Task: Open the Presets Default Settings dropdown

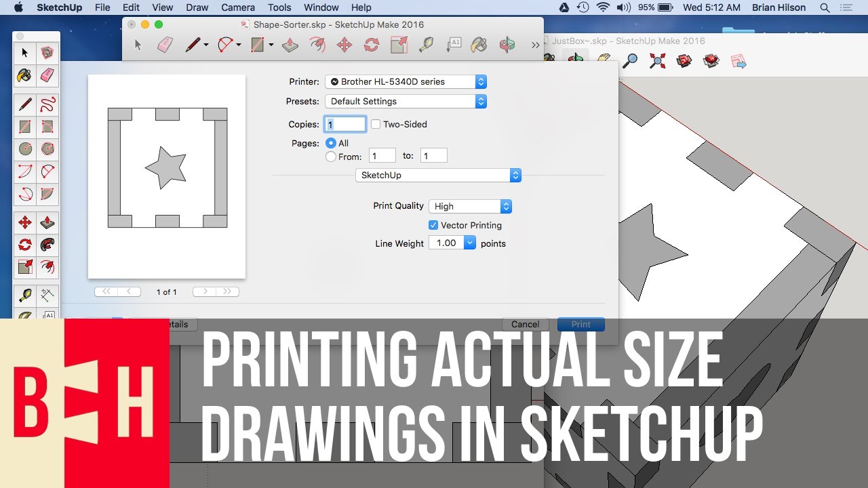Action: coord(406,101)
